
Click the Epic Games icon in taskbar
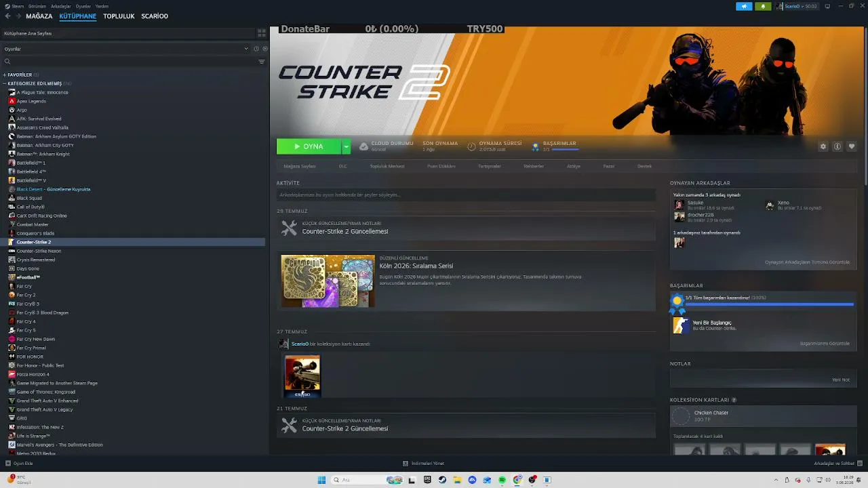tap(427, 480)
